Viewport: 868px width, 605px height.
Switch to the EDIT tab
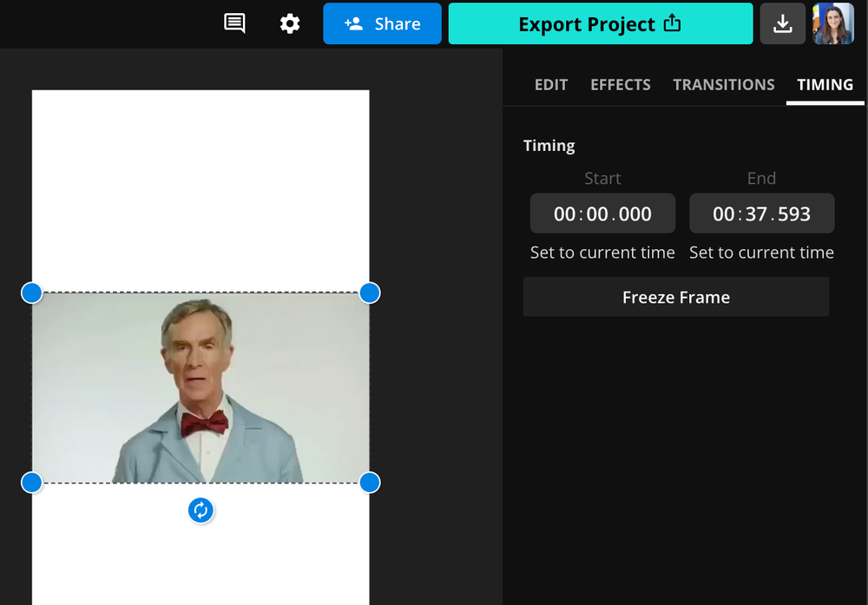(551, 84)
